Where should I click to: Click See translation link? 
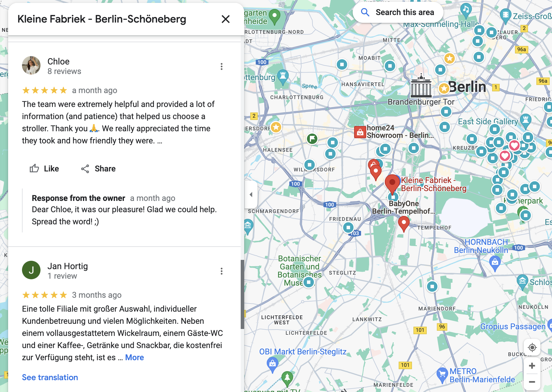pyautogui.click(x=50, y=377)
